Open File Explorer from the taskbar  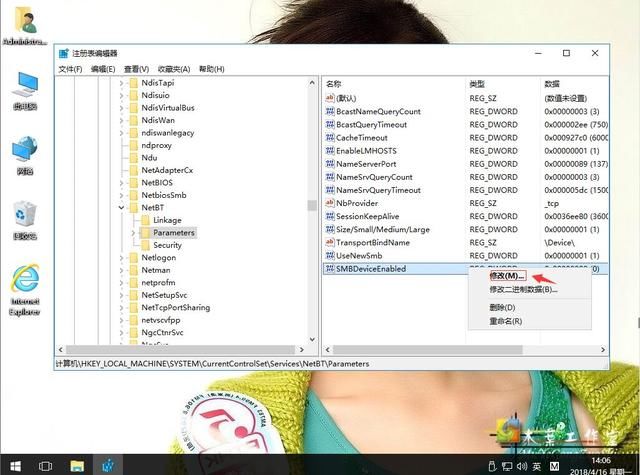pyautogui.click(x=77, y=466)
